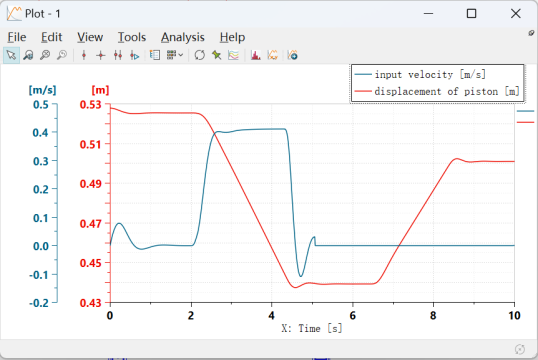Click the red [m] axis unit label

100,90
